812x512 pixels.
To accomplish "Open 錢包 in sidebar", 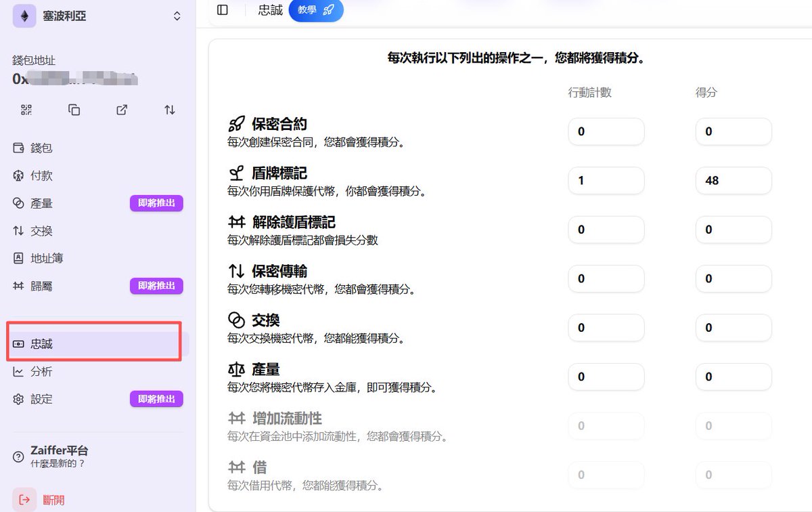I will pos(98,148).
